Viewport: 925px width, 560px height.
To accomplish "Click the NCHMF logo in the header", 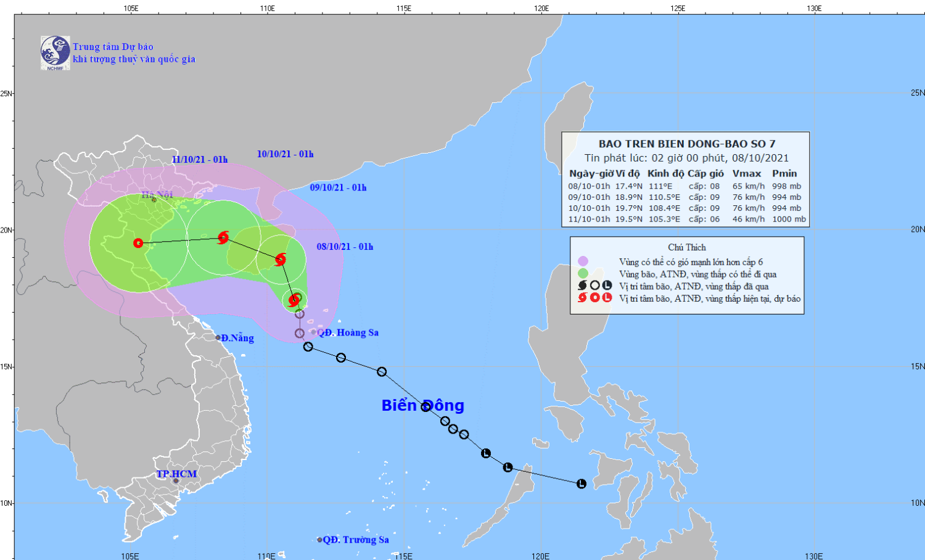I will 55,52.
